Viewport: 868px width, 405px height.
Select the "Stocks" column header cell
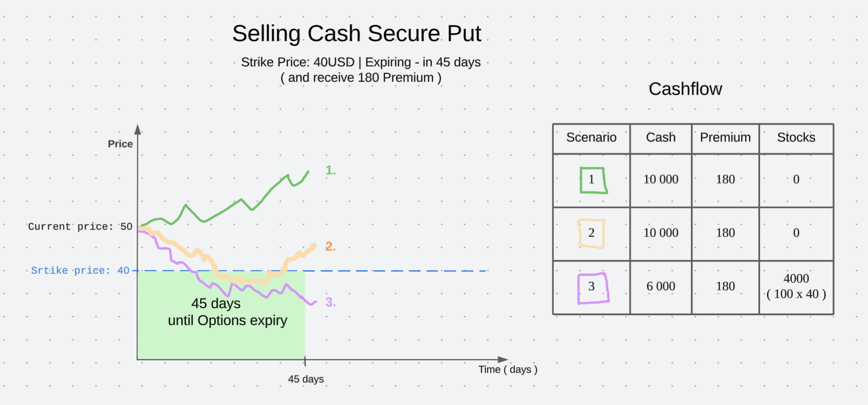796,138
